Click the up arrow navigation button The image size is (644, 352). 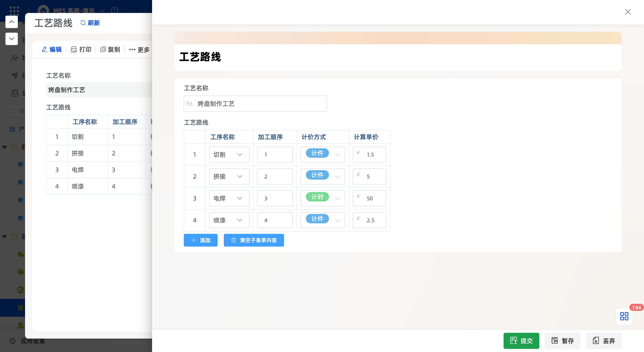11,22
